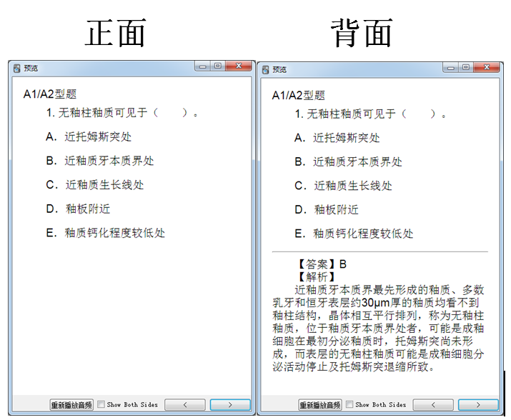This screenshot has height=420, width=511.
Task: Click option A 近托姆斯突处 in left window
Action: 89,137
